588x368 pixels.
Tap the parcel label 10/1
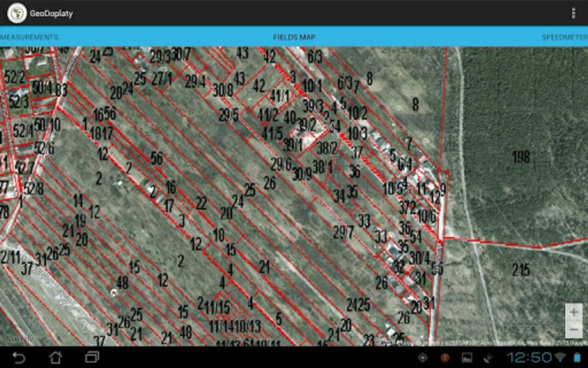coord(312,86)
